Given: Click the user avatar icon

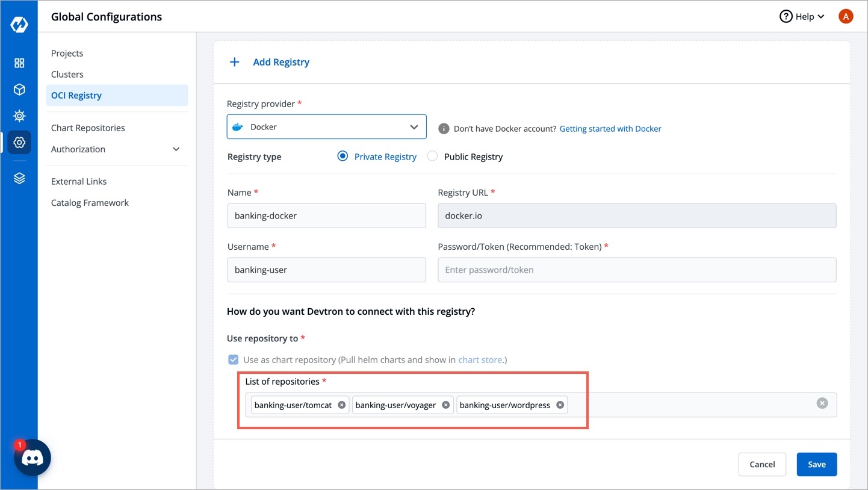Looking at the screenshot, I should click(845, 17).
